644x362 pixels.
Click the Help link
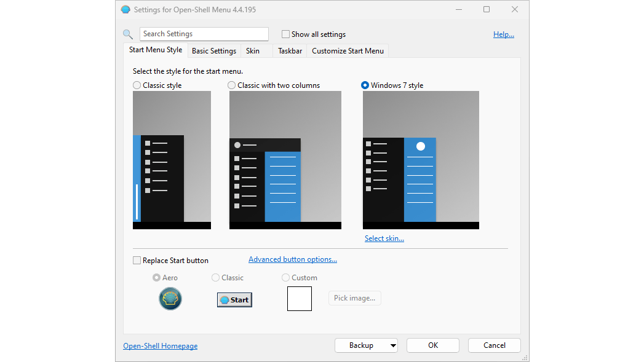(x=504, y=34)
